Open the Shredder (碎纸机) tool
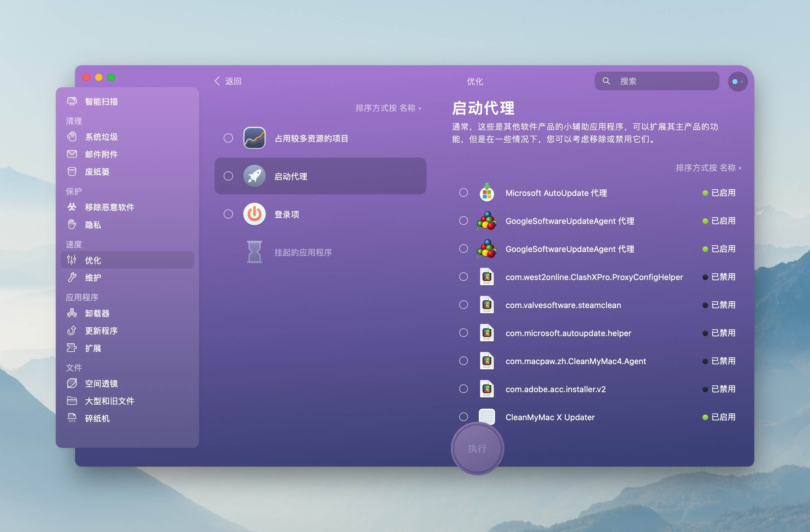Image resolution: width=810 pixels, height=532 pixels. coord(97,418)
